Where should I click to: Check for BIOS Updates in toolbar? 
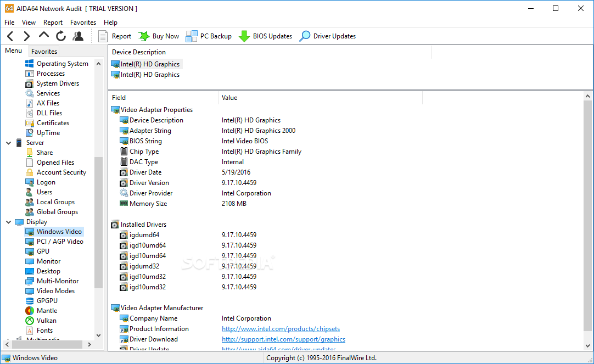(x=266, y=36)
